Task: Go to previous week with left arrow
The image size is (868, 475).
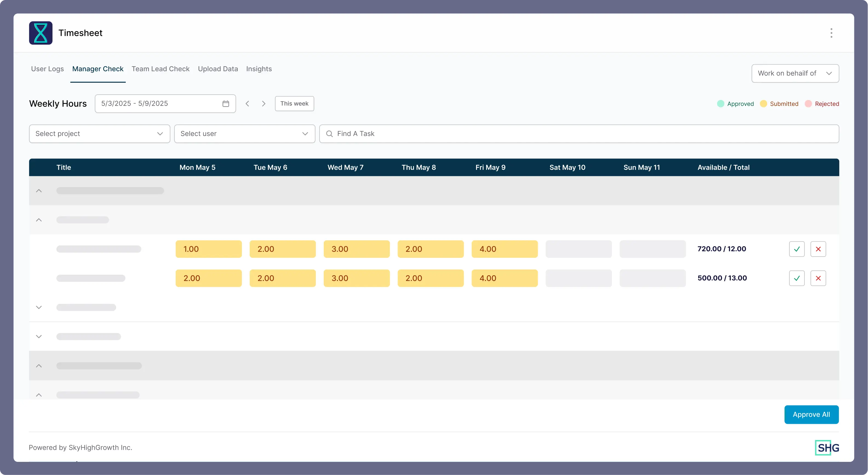Action: 247,104
